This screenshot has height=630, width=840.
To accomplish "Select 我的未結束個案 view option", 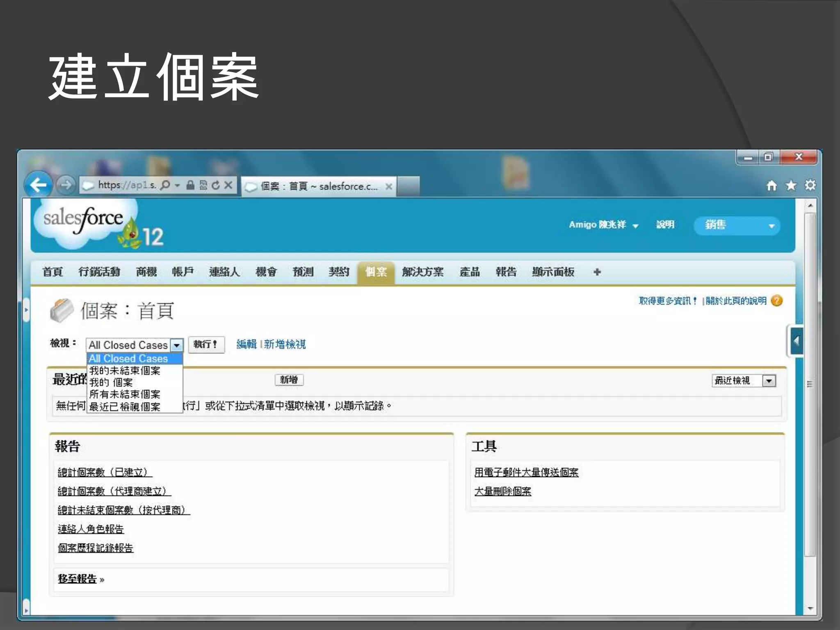I will [135, 370].
